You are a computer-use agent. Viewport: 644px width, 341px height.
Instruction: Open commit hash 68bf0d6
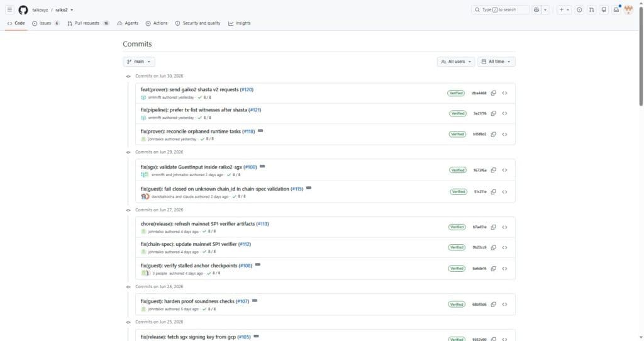click(479, 305)
